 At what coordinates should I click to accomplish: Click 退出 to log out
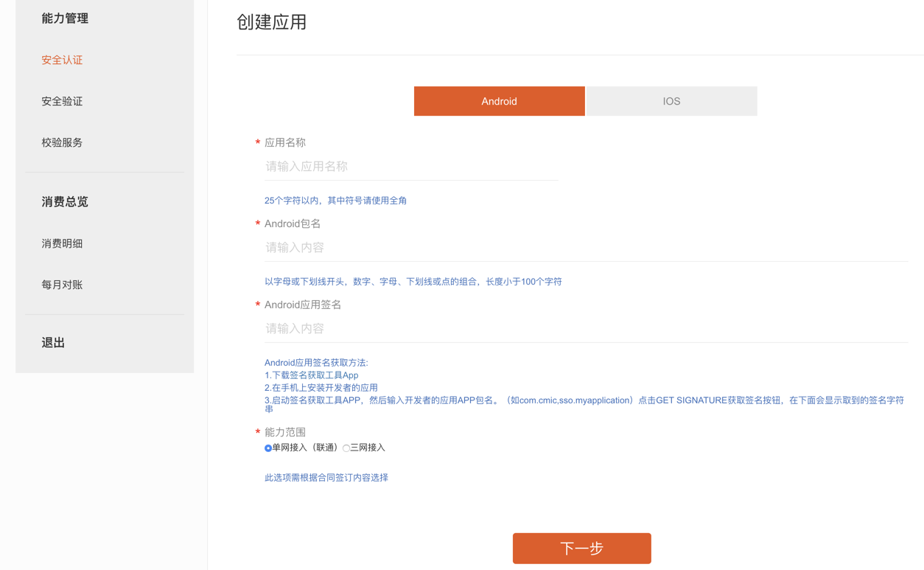pyautogui.click(x=53, y=342)
